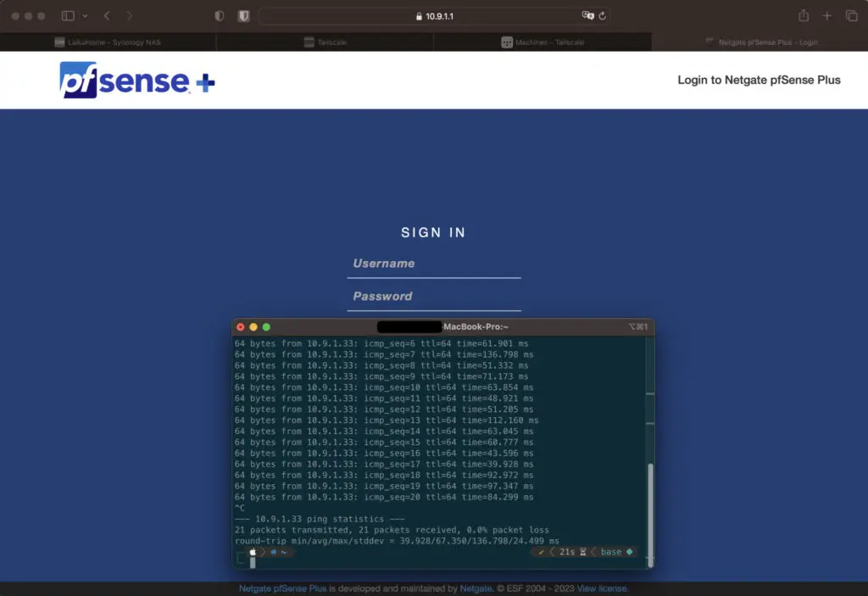Viewport: 868px width, 596px height.
Task: Click the terminal line with icmp_seq=6
Action: (x=381, y=343)
